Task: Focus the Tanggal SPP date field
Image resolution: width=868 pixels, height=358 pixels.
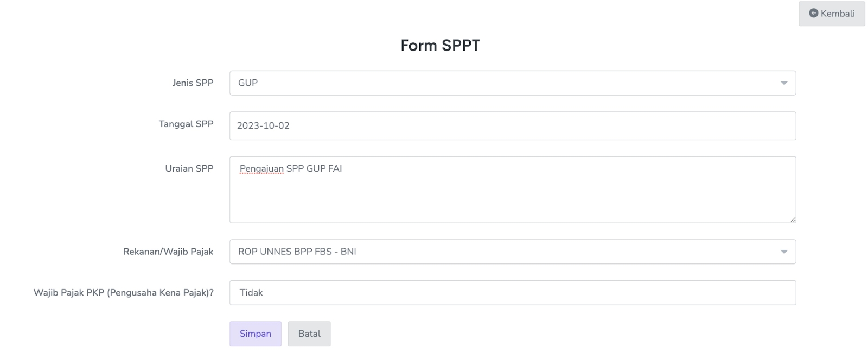Action: point(512,126)
